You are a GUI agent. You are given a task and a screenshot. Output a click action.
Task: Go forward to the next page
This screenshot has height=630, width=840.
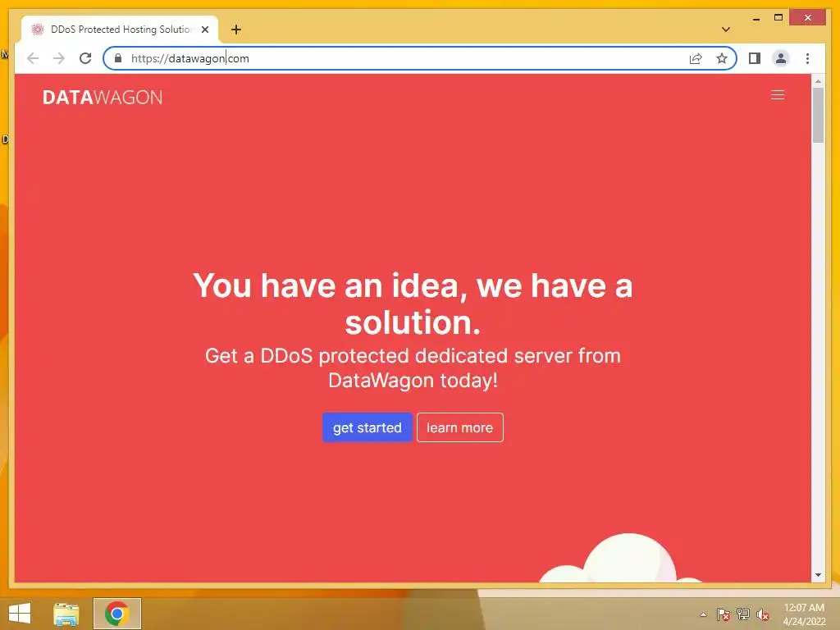(x=59, y=58)
